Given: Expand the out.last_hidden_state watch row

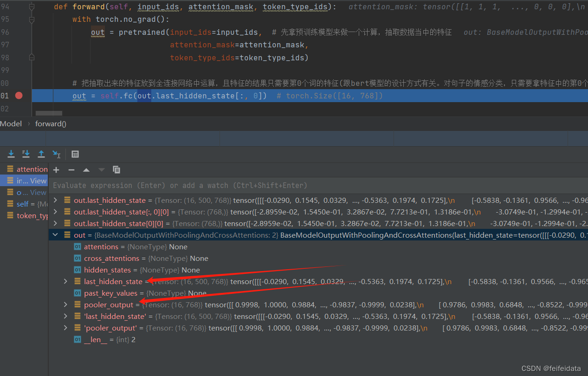Looking at the screenshot, I should 56,200.
